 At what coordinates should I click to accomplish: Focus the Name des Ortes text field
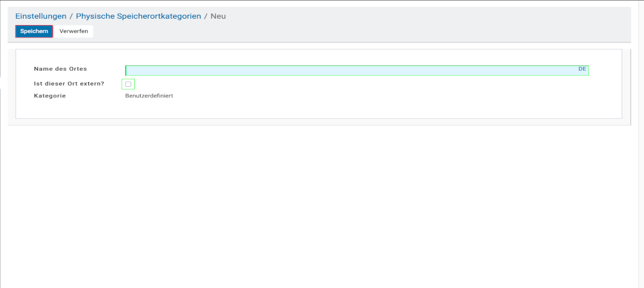click(x=350, y=71)
